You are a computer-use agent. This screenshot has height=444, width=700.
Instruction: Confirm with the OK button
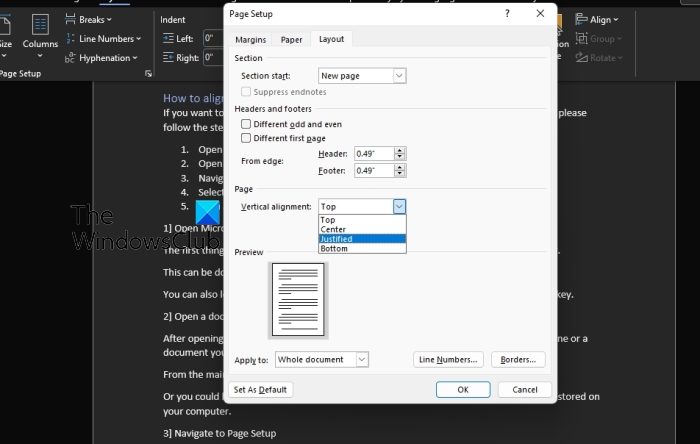tap(463, 390)
